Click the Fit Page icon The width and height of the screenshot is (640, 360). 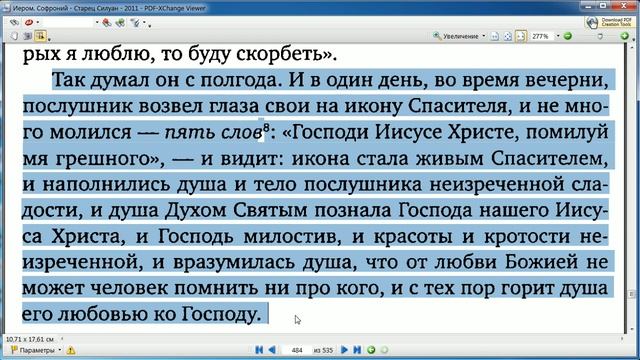(508, 36)
